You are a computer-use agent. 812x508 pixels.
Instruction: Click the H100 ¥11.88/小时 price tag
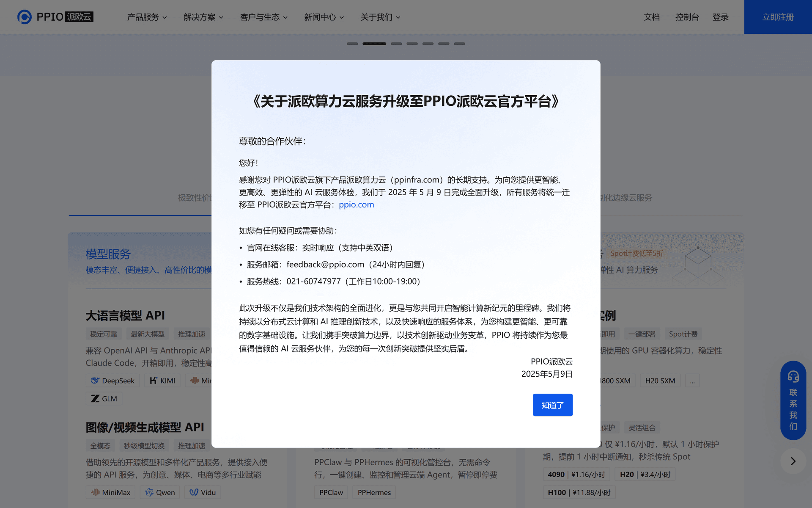click(x=579, y=492)
